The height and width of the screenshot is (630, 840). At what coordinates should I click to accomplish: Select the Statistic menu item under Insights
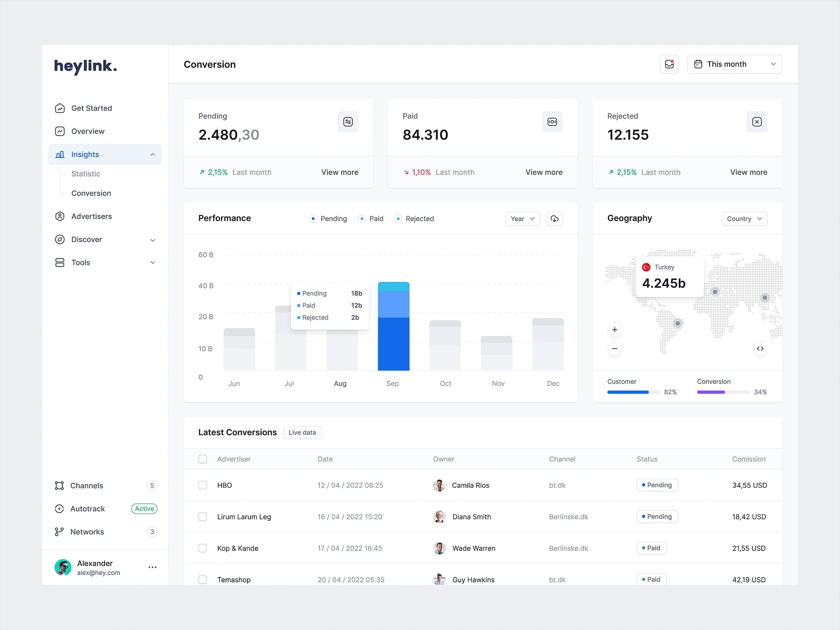pos(86,173)
